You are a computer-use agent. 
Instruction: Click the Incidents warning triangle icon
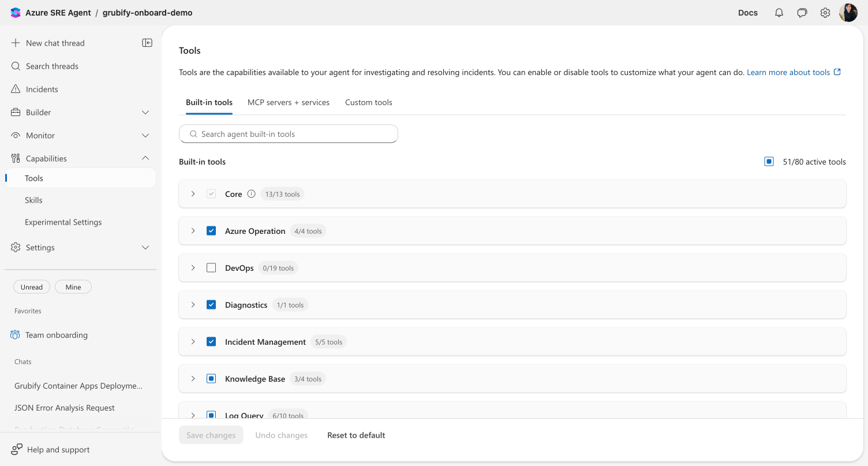16,89
